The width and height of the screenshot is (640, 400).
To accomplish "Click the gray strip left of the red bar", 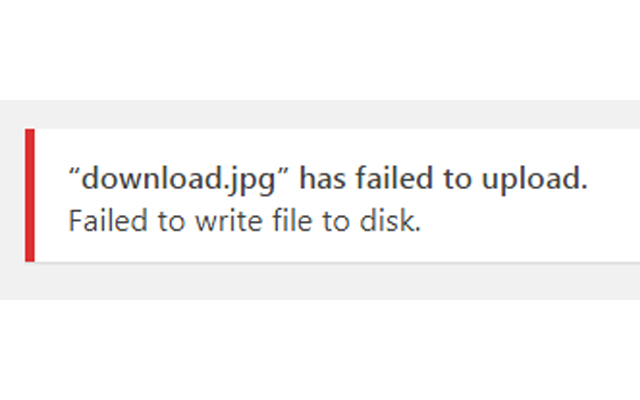I will pos(12,195).
